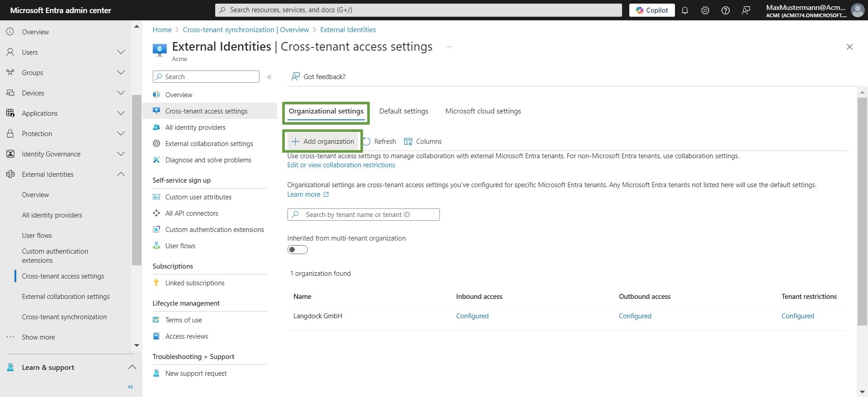Image resolution: width=868 pixels, height=397 pixels.
Task: Click the Terms of use icon
Action: coord(156,320)
